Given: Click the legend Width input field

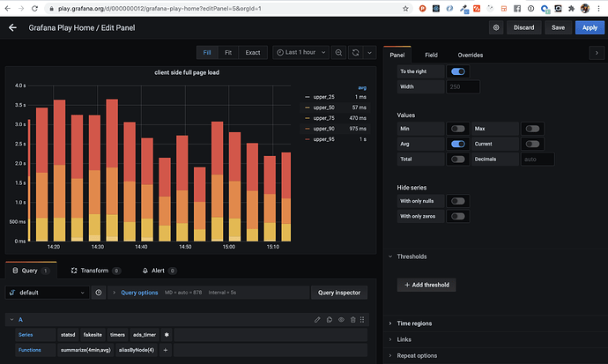Looking at the screenshot, I should tap(463, 87).
